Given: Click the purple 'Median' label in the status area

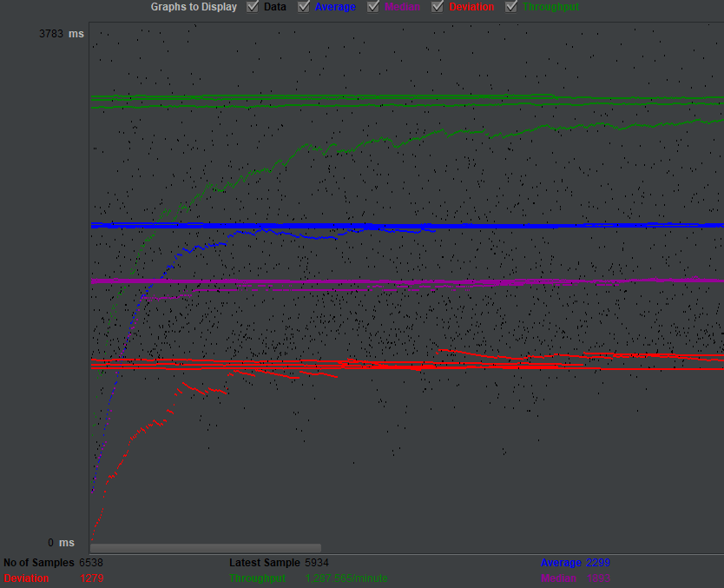Looking at the screenshot, I should pyautogui.click(x=559, y=578).
